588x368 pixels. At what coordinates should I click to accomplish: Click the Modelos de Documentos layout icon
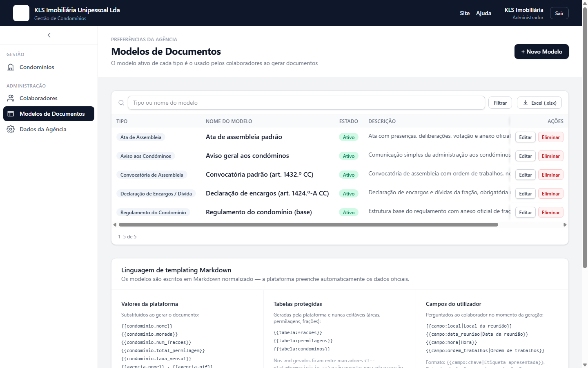[11, 114]
